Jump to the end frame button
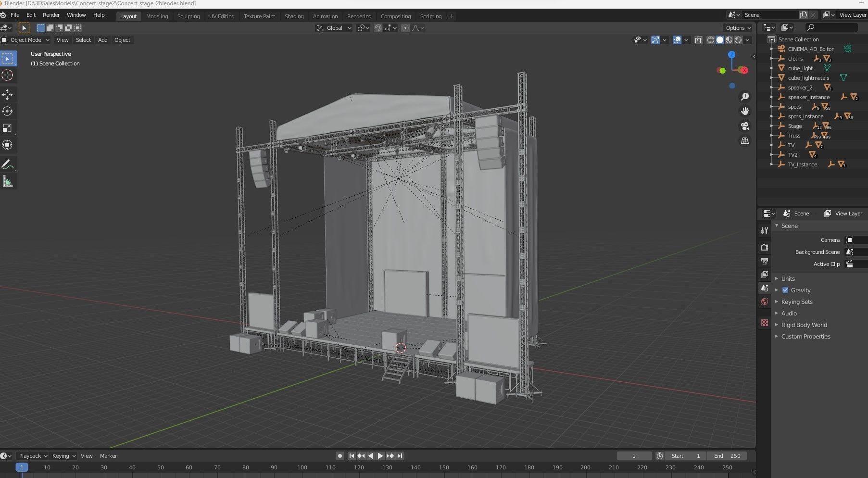This screenshot has width=868, height=478. click(400, 456)
